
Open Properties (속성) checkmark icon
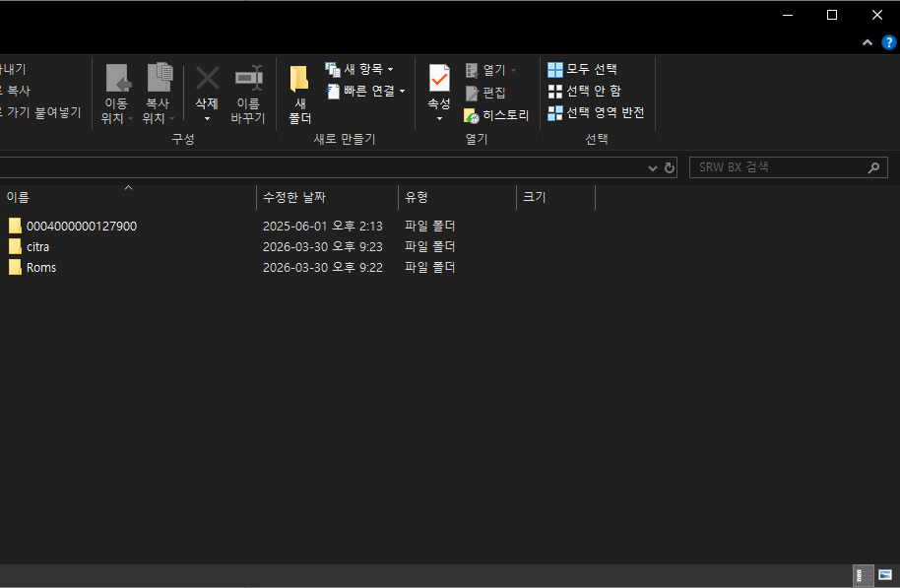pos(439,79)
